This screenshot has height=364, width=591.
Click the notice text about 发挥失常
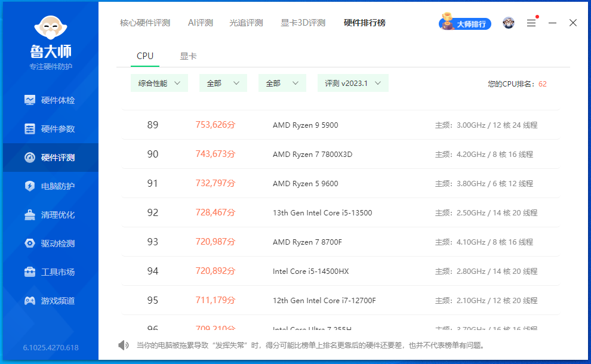point(310,346)
